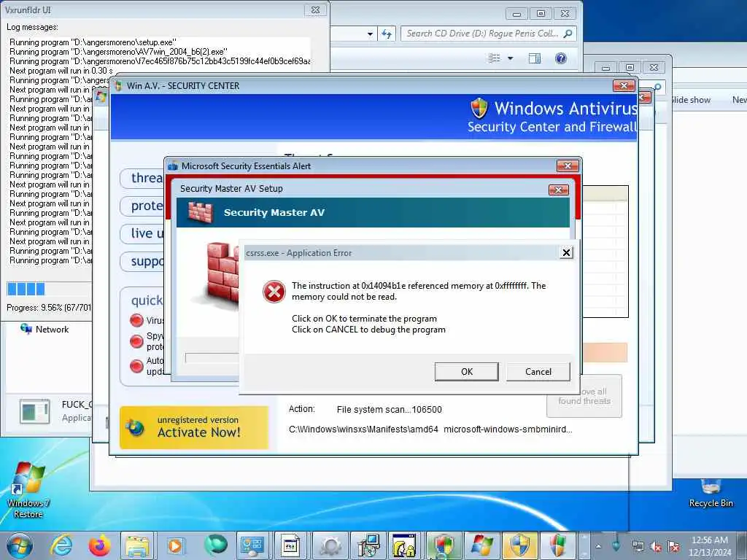
Task: Click the yellow-highlighted shield taskbar button
Action: tap(519, 546)
